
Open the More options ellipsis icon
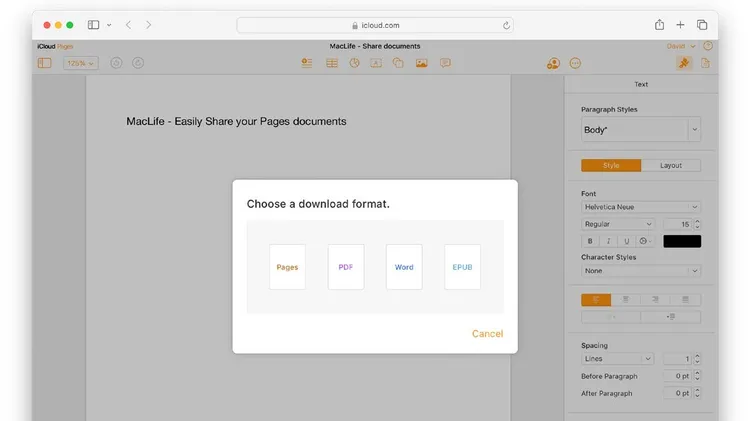tap(575, 63)
